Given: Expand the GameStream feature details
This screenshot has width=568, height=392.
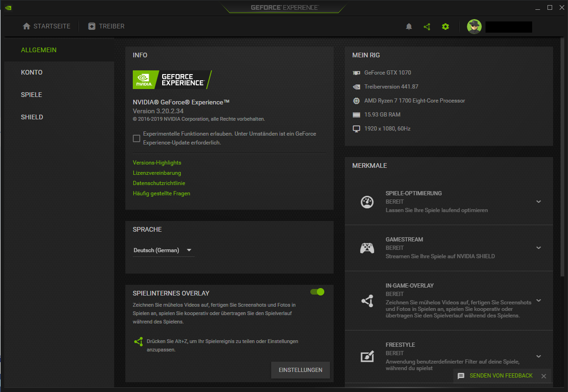Looking at the screenshot, I should pyautogui.click(x=539, y=248).
